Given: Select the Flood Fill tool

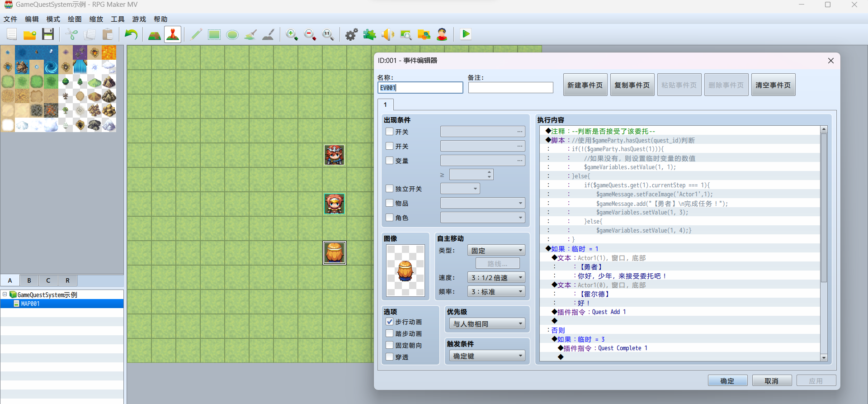Looking at the screenshot, I should pyautogui.click(x=250, y=34).
